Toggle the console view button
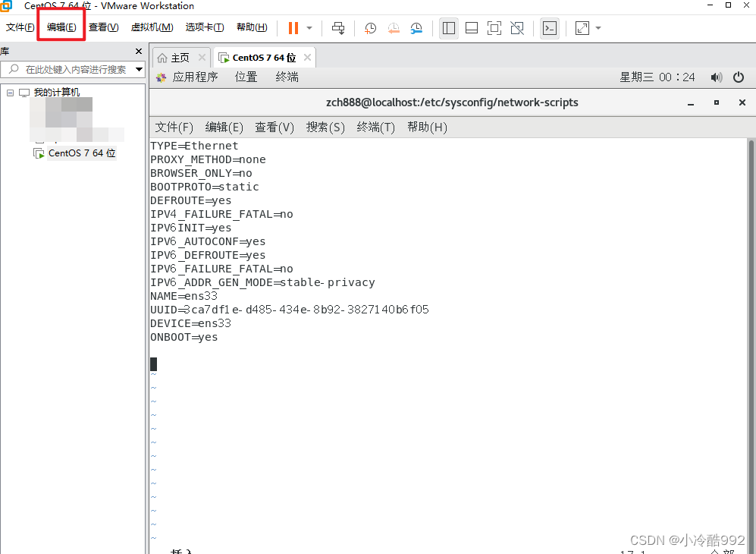756x554 pixels. click(550, 27)
